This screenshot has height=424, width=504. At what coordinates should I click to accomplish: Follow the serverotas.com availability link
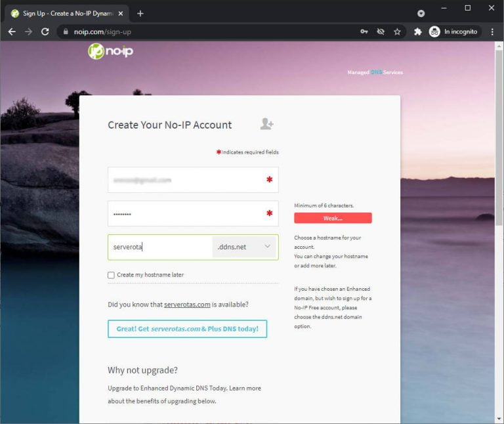187,305
